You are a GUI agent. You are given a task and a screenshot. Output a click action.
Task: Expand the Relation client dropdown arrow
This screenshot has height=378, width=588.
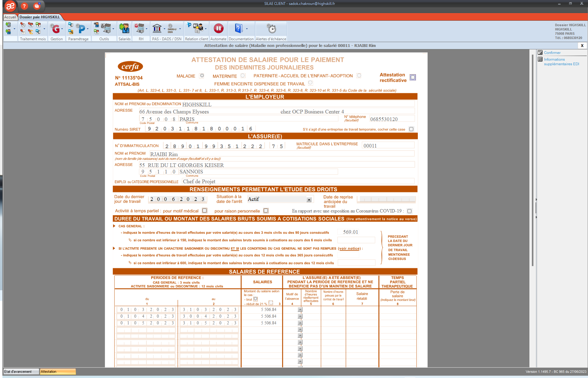206,29
